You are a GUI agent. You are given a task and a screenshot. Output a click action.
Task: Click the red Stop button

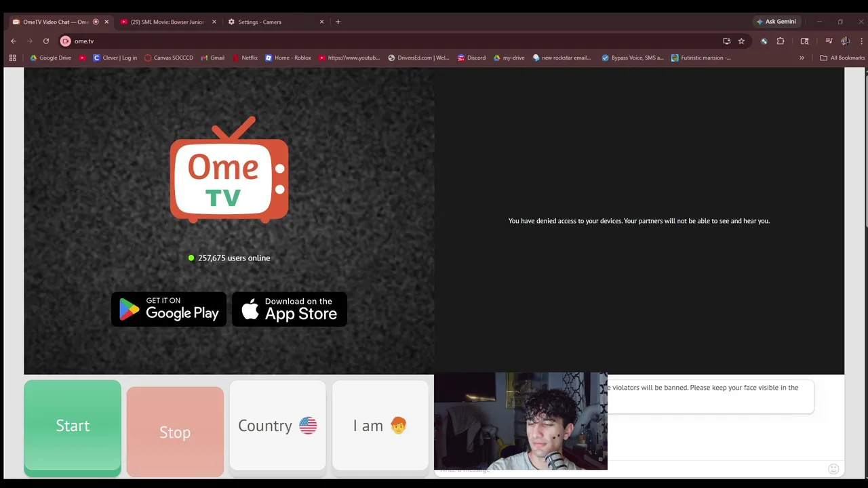point(175,432)
